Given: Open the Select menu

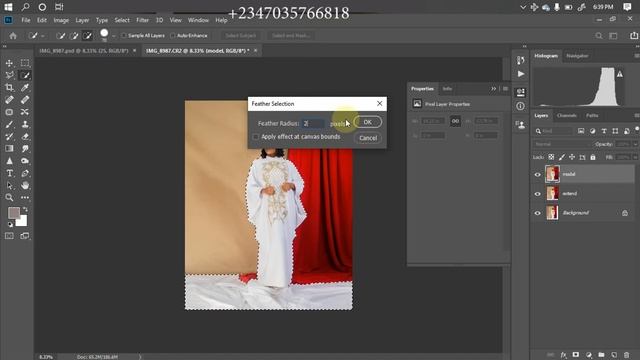Looking at the screenshot, I should 122,20.
